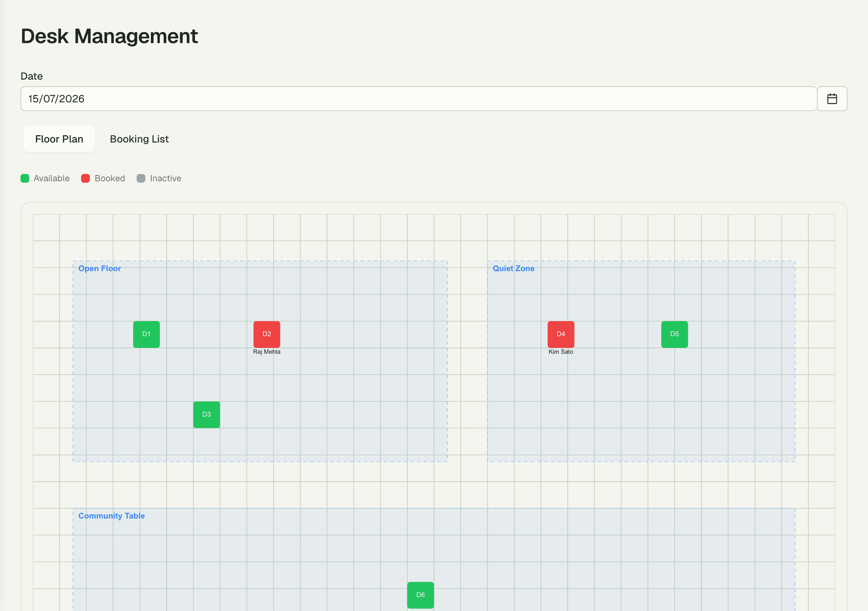
Task: Click the green Available legend swatch
Action: [x=25, y=178]
